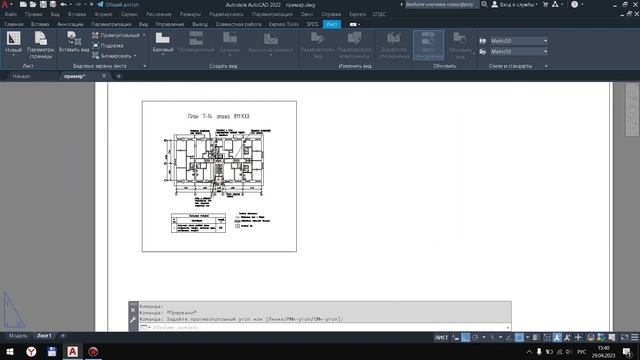Open the AutoCAD application menu logo
This screenshot has width=640, height=360.
click(x=5, y=4)
